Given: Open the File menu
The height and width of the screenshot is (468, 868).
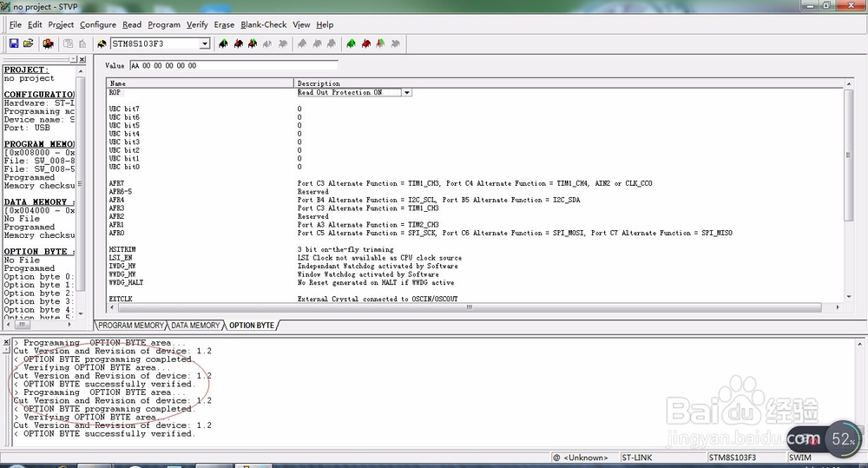Looking at the screenshot, I should tap(16, 24).
